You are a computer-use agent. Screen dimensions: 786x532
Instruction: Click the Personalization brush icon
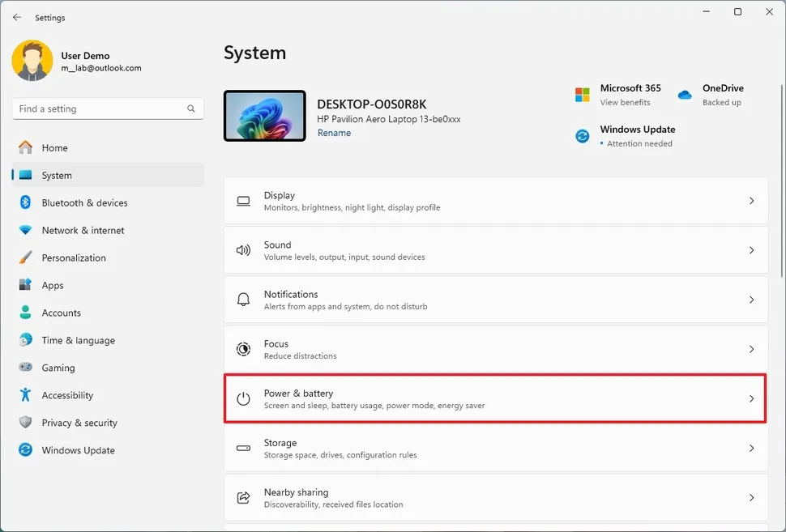(25, 257)
